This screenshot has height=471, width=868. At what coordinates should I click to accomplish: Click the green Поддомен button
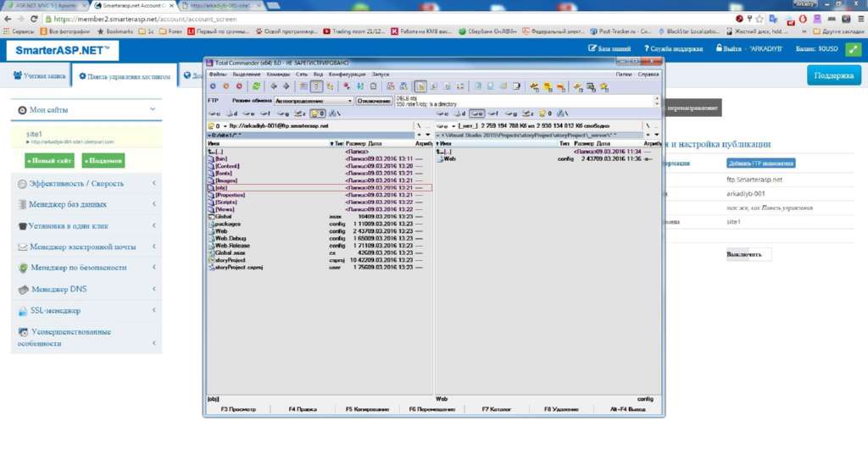(x=103, y=160)
